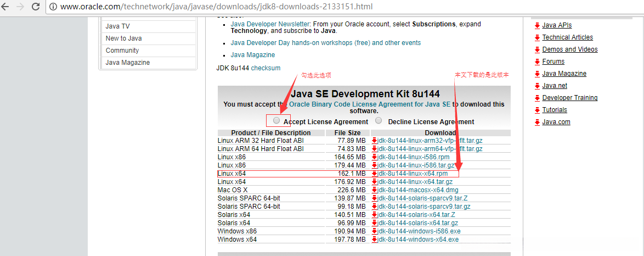
Task: Click the site info icon in address bar
Action: pyautogui.click(x=53, y=7)
